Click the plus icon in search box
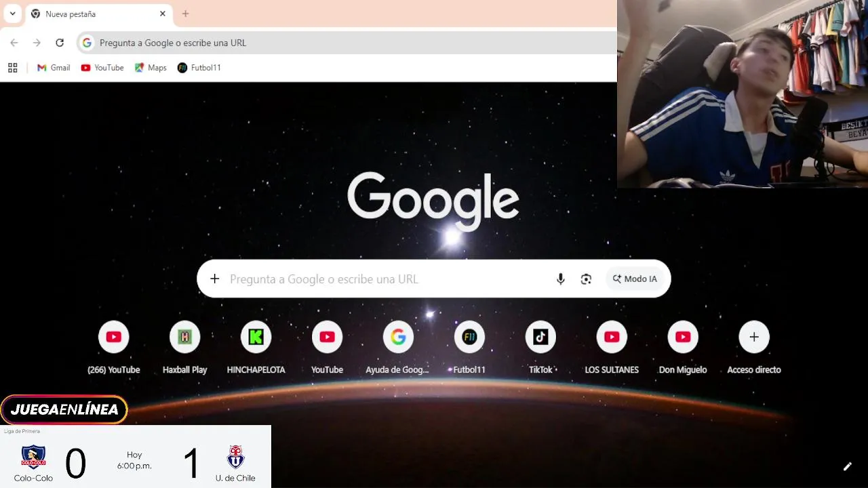 tap(214, 279)
